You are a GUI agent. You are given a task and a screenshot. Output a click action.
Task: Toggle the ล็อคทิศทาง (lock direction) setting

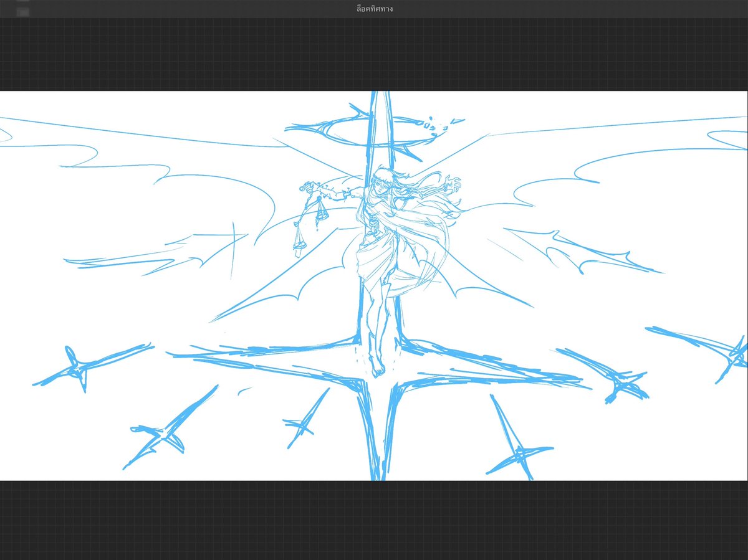(374, 9)
